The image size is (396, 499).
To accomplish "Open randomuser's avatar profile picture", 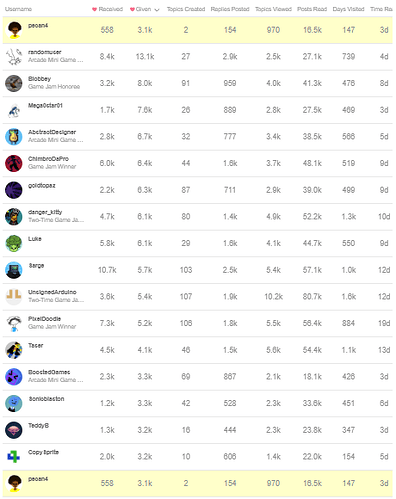I will [x=14, y=57].
